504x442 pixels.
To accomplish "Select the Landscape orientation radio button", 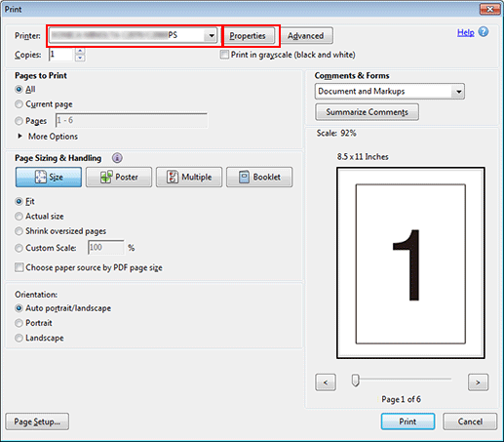I will 19,338.
